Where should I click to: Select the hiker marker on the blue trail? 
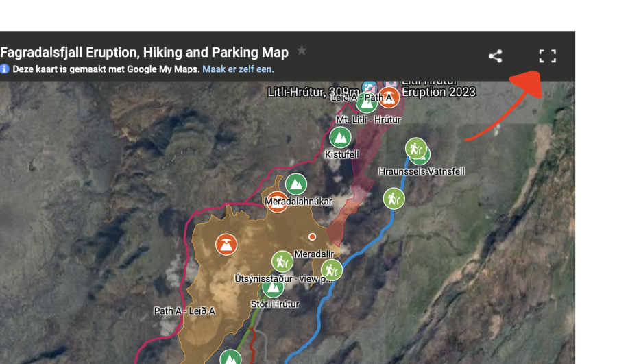tap(394, 199)
